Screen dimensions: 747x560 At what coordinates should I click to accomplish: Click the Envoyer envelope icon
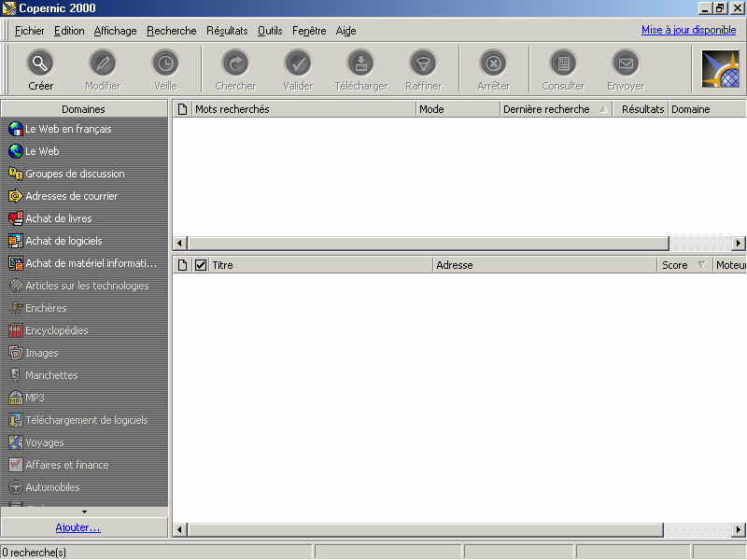[626, 63]
